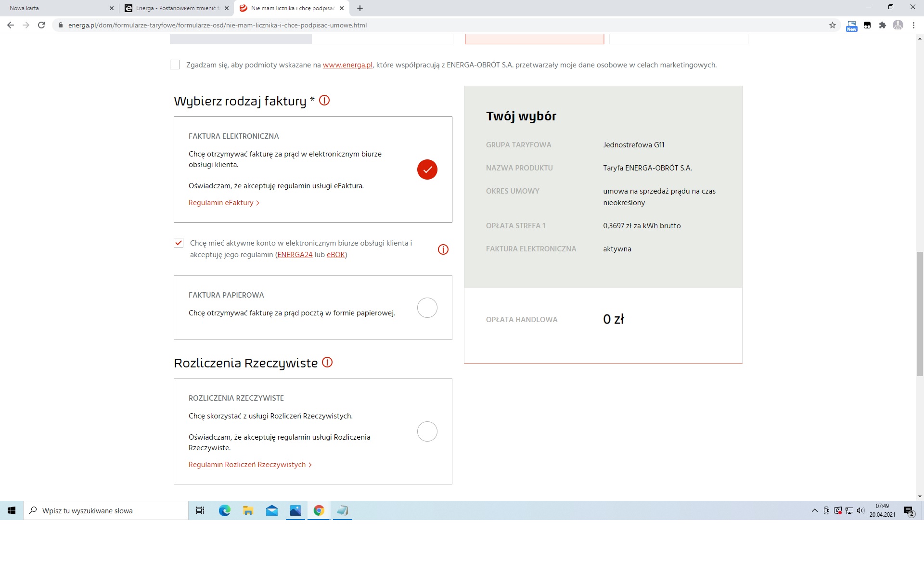
Task: Open the ENERGA24 regulations link
Action: coord(295,255)
